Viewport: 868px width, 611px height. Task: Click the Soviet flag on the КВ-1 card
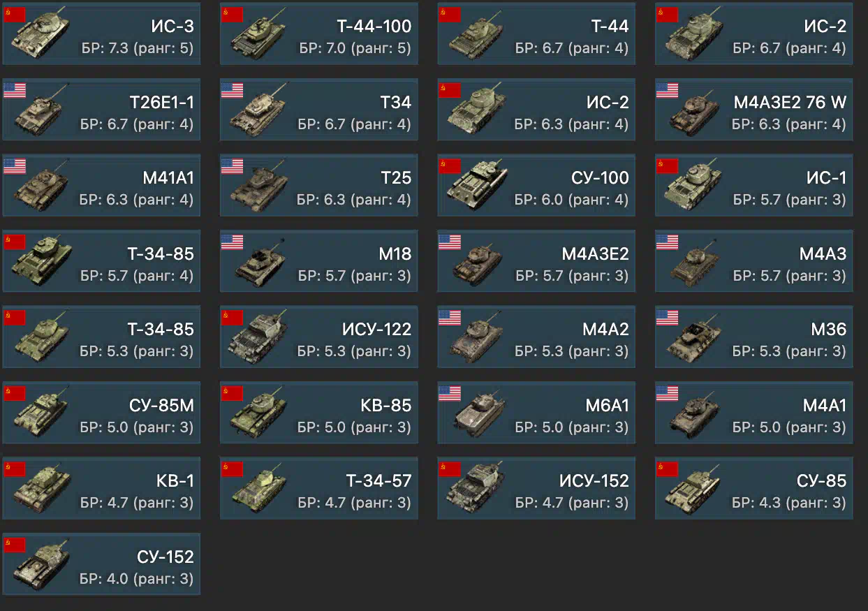[x=15, y=469]
